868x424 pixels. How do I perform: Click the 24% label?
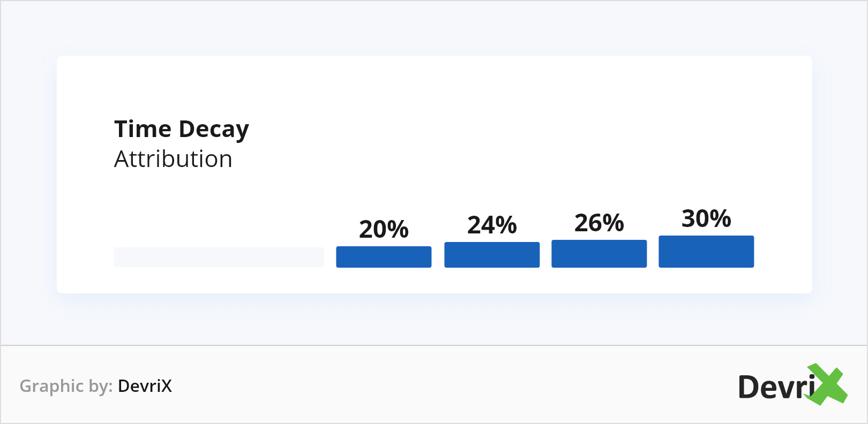coord(492,225)
